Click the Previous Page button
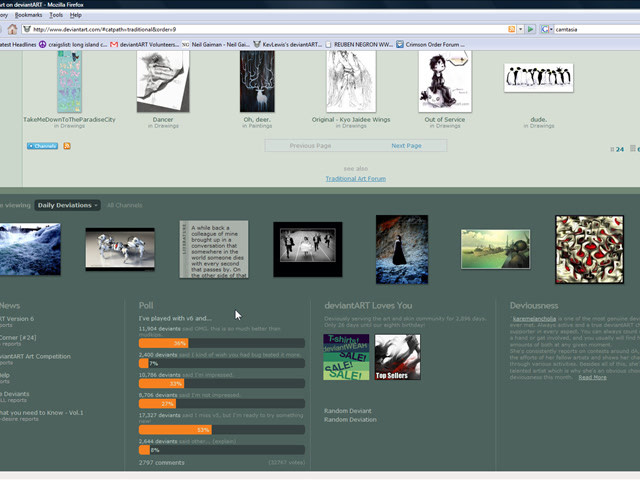The image size is (640, 480). (310, 146)
